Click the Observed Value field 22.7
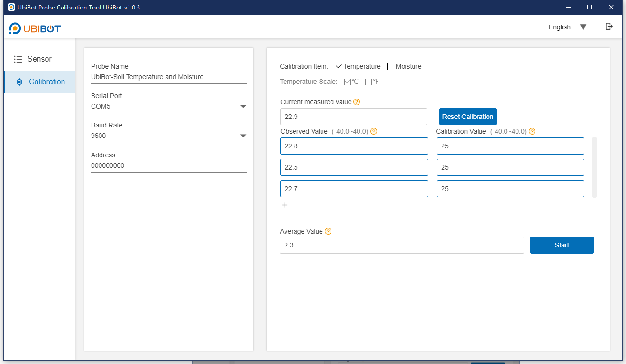The height and width of the screenshot is (364, 626). [354, 189]
